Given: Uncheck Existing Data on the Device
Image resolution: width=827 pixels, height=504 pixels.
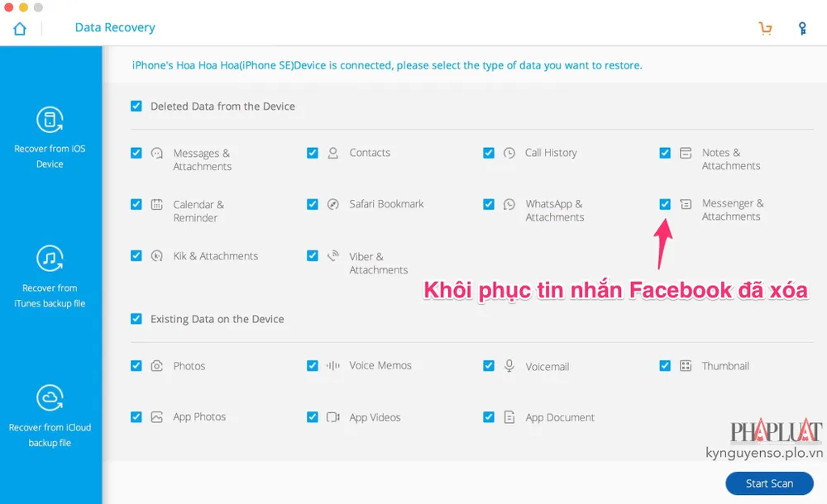Looking at the screenshot, I should point(136,318).
